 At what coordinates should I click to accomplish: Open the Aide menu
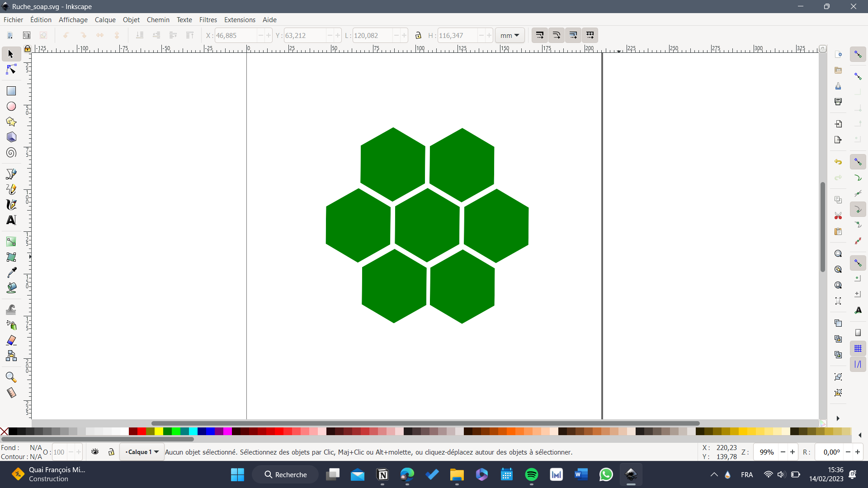click(x=269, y=20)
